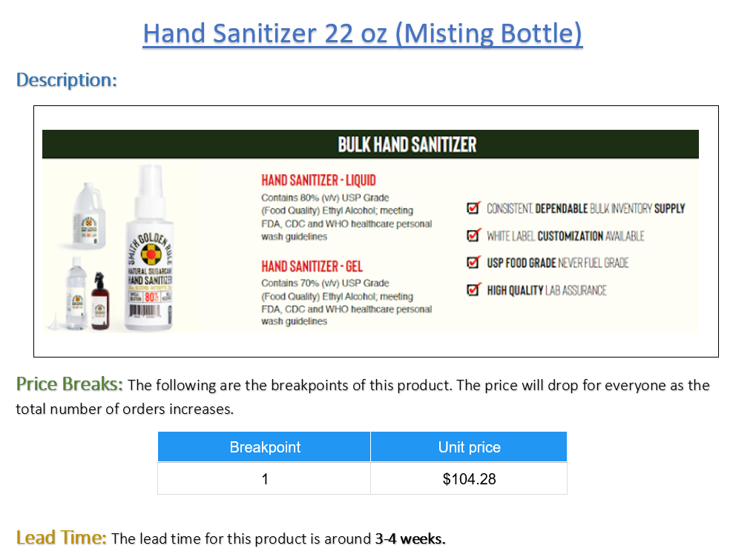Screen dimensions: 736x560
Task: Select the white gallon jug image
Action: (x=88, y=215)
